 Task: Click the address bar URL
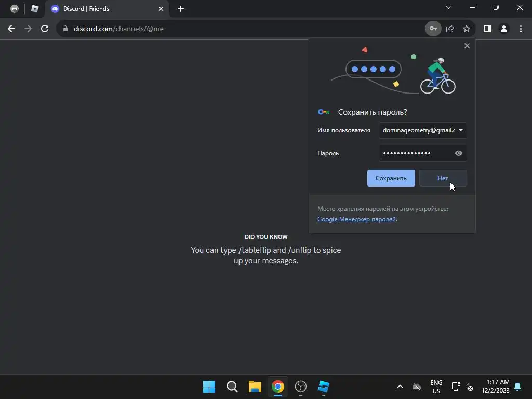(118, 29)
